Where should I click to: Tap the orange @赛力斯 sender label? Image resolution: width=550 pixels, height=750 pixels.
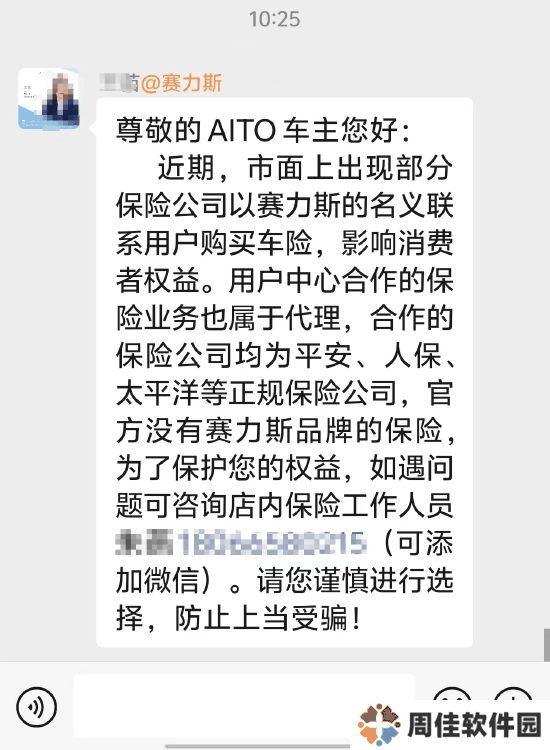click(181, 83)
